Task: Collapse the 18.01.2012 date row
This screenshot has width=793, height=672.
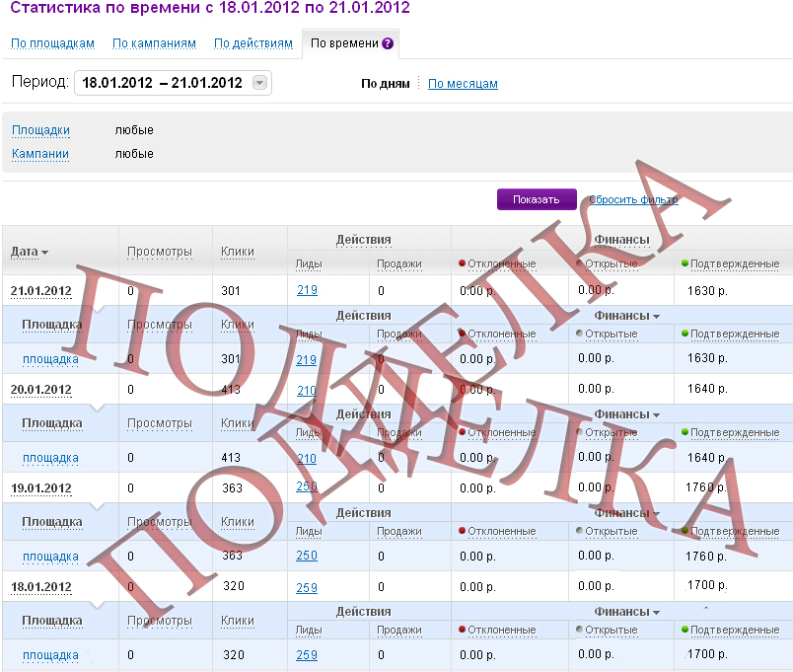Action: point(41,587)
